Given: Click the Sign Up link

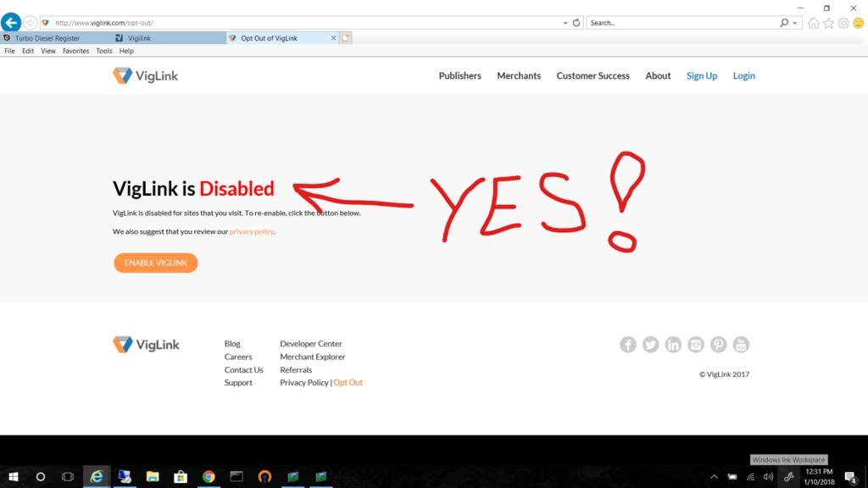Looking at the screenshot, I should pyautogui.click(x=701, y=75).
